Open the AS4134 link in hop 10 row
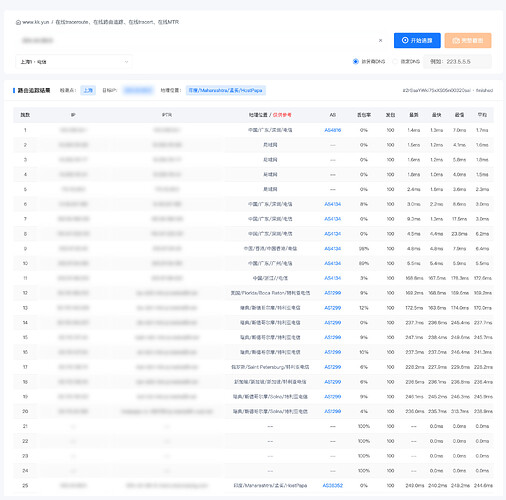506x500 pixels. [x=333, y=263]
